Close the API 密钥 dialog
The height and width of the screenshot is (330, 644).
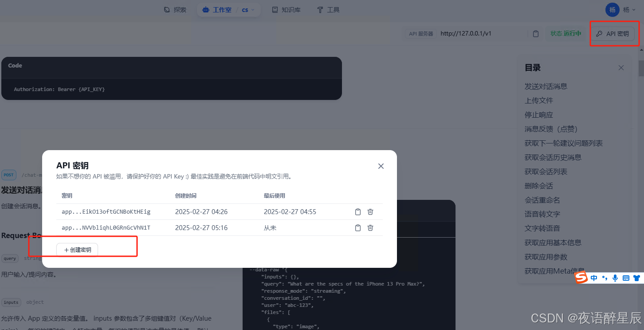point(381,166)
